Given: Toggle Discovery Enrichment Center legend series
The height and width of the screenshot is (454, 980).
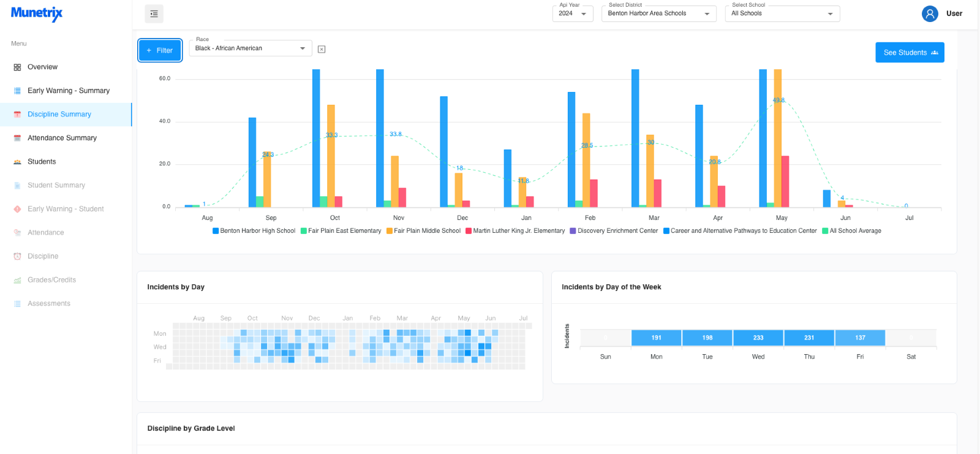Looking at the screenshot, I should click(614, 231).
